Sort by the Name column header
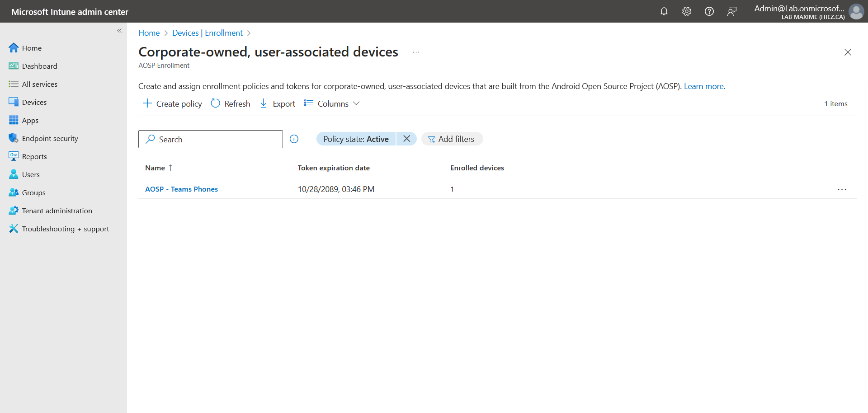The image size is (868, 413). coord(155,168)
